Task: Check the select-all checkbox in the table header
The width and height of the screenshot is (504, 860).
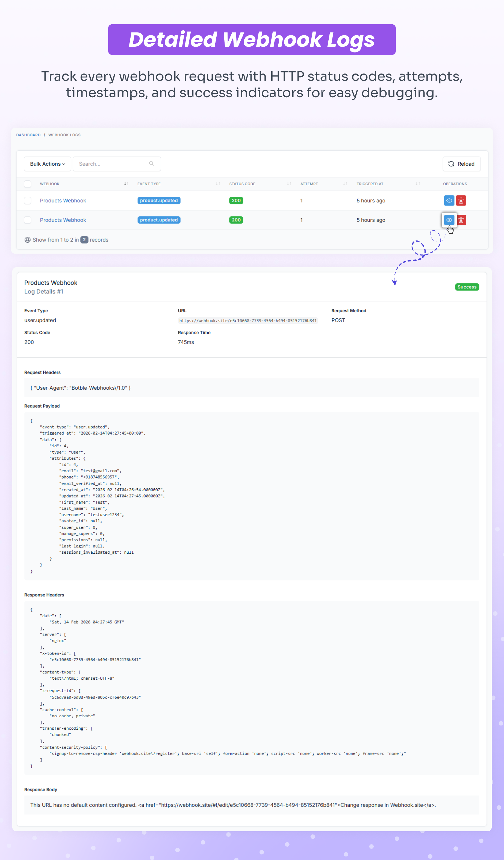Action: tap(28, 184)
